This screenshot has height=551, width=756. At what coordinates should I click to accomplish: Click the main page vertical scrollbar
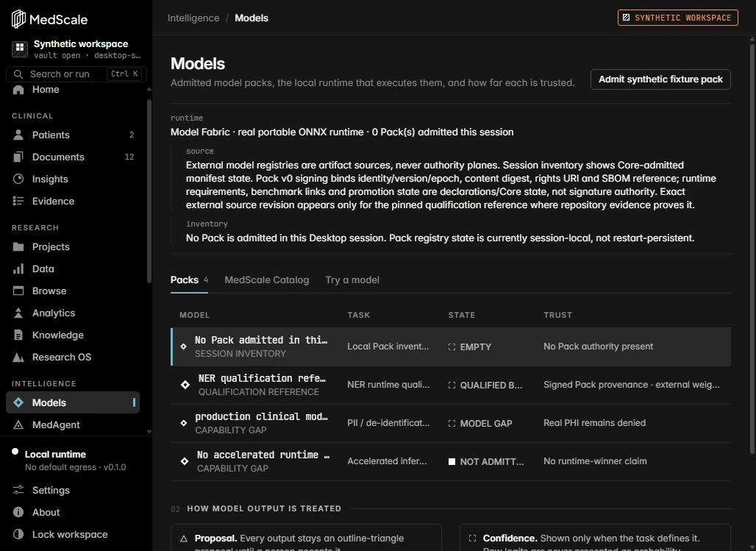point(752,249)
